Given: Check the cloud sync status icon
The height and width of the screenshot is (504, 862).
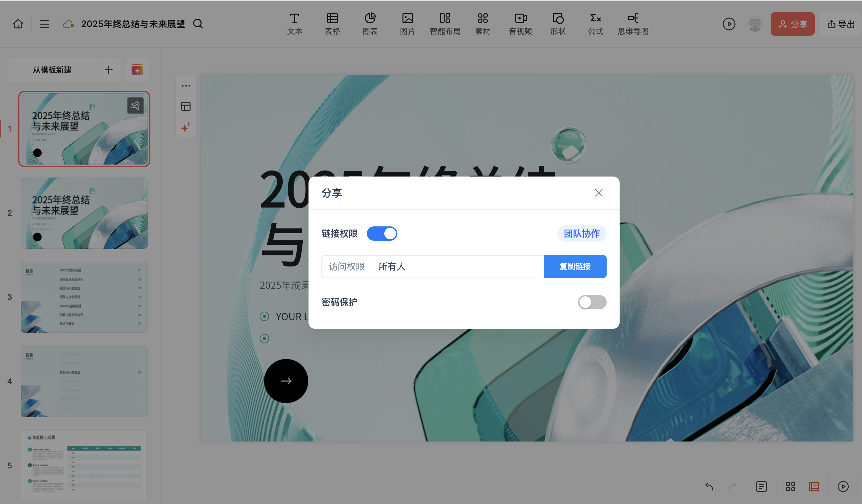Looking at the screenshot, I should 68,24.
